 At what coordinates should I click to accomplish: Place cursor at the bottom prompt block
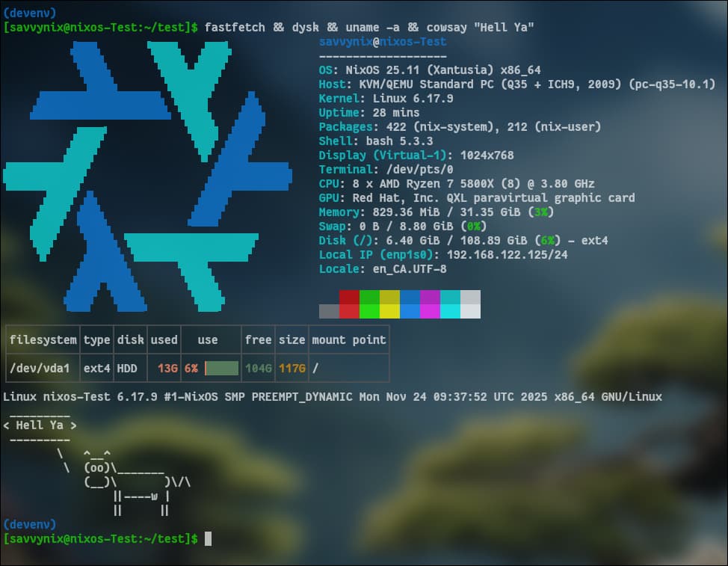209,538
